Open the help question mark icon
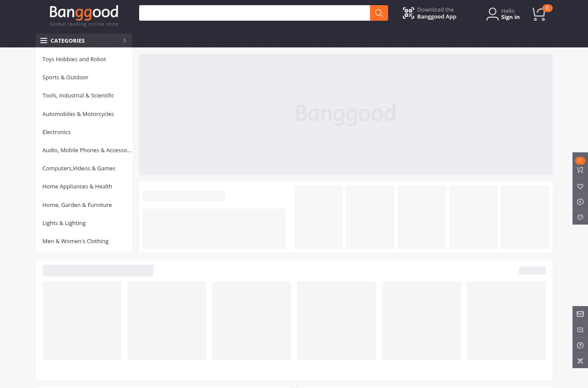 click(x=580, y=345)
